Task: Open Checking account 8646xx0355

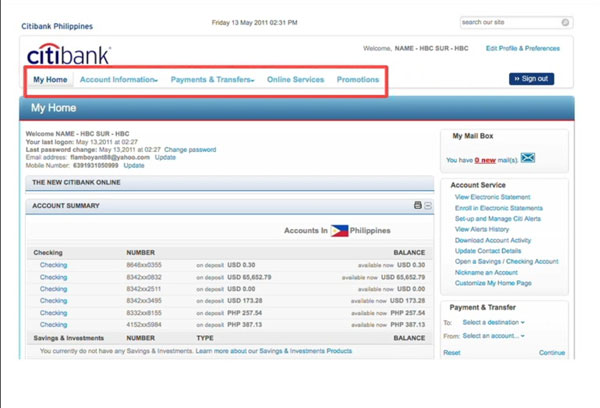Action: 53,265
